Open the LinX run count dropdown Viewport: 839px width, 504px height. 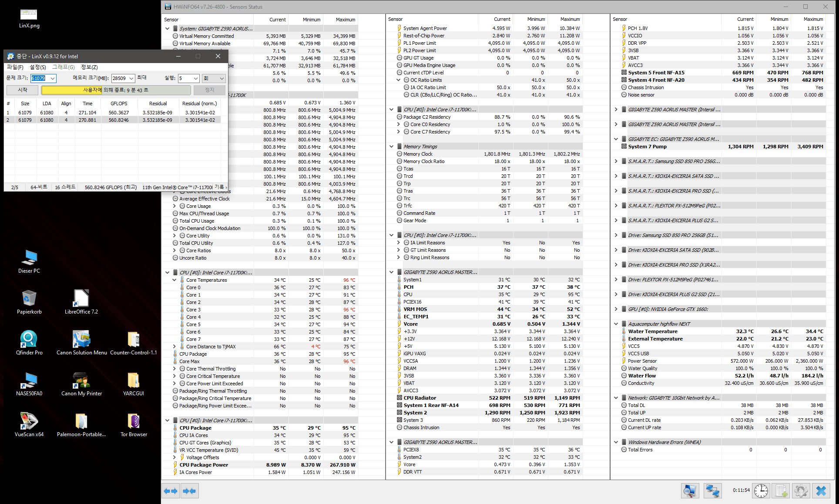(x=196, y=78)
